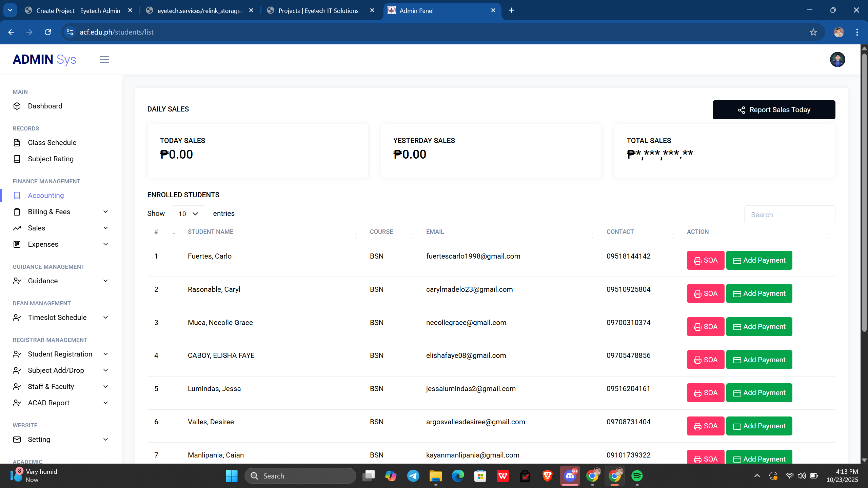Screen dimensions: 868x488
Task: Open the show entries dropdown
Action: [x=189, y=214]
